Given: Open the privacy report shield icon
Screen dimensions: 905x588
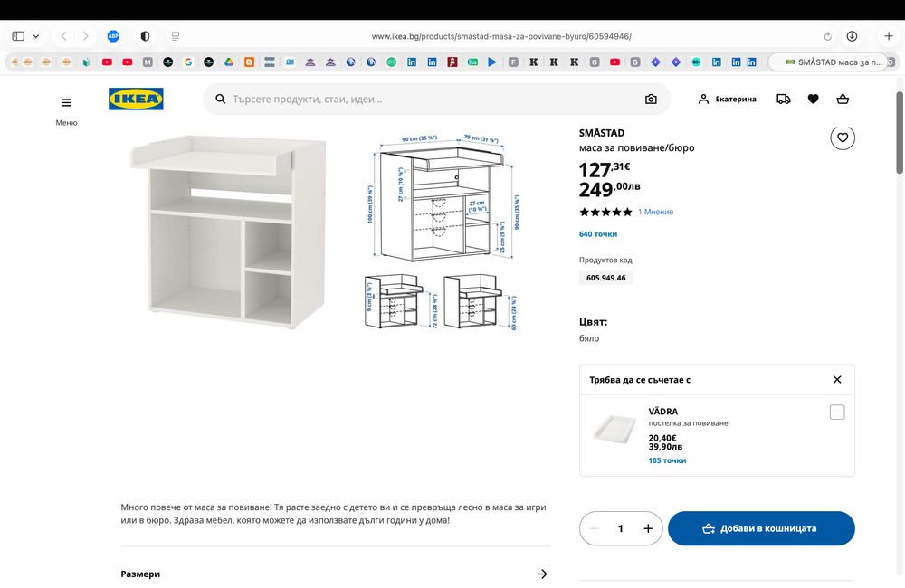Looking at the screenshot, I should pyautogui.click(x=145, y=36).
